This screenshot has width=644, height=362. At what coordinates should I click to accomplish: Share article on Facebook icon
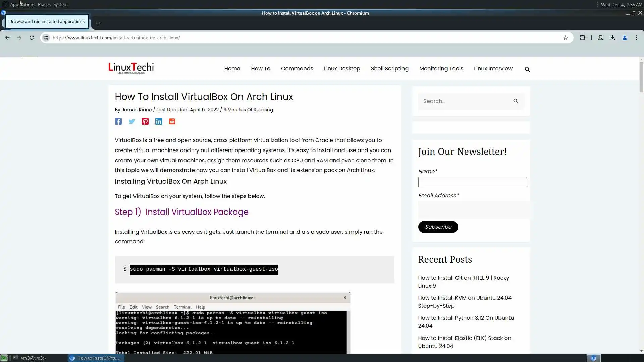118,121
